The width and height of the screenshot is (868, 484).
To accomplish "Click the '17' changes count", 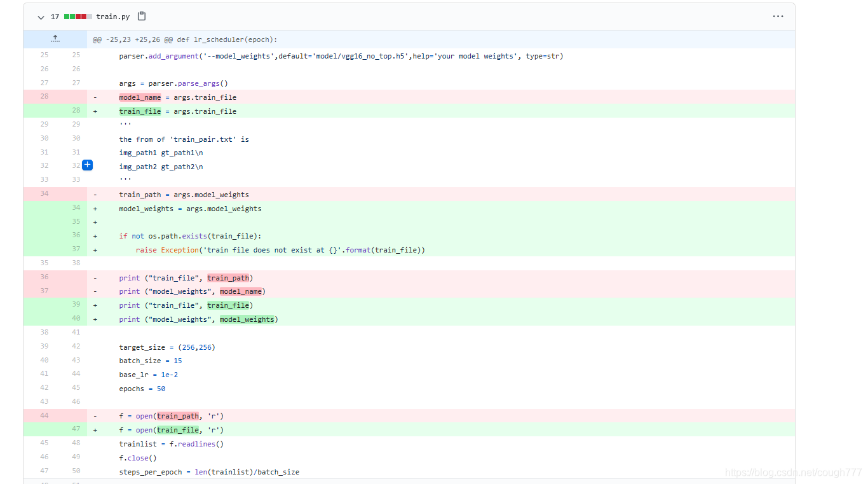I will tap(55, 17).
